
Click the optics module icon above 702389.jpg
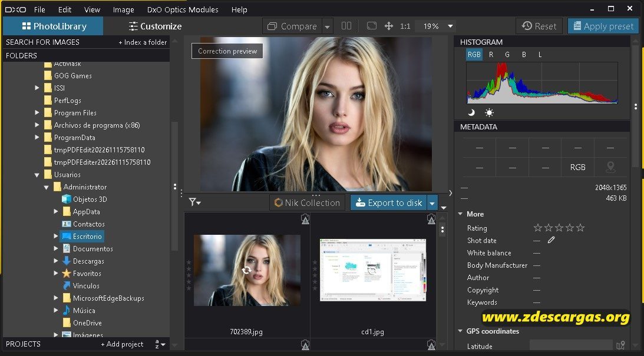tap(305, 219)
